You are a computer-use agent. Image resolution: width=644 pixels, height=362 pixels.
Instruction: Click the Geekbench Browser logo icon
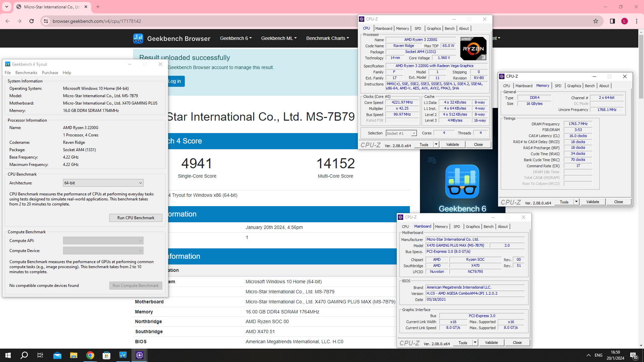coord(138,39)
